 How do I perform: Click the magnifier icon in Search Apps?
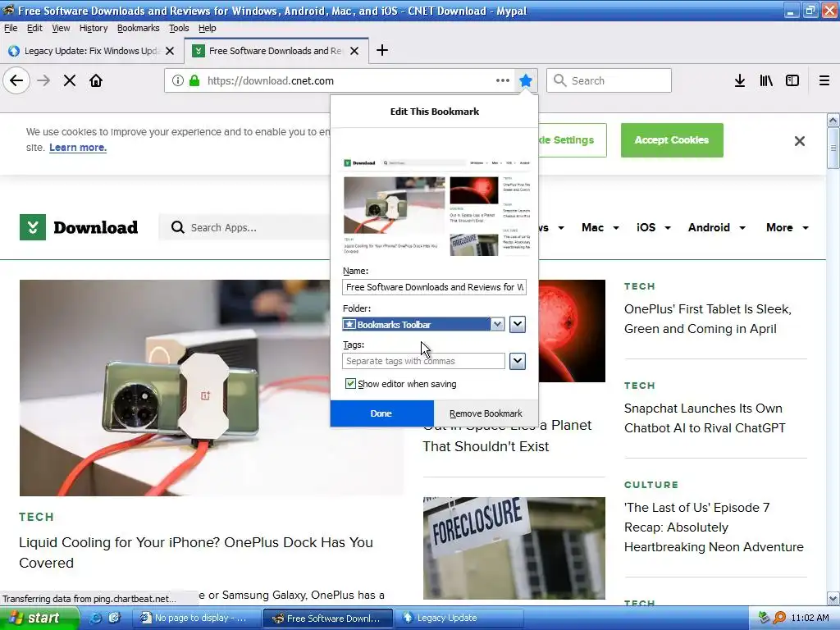[x=177, y=228]
